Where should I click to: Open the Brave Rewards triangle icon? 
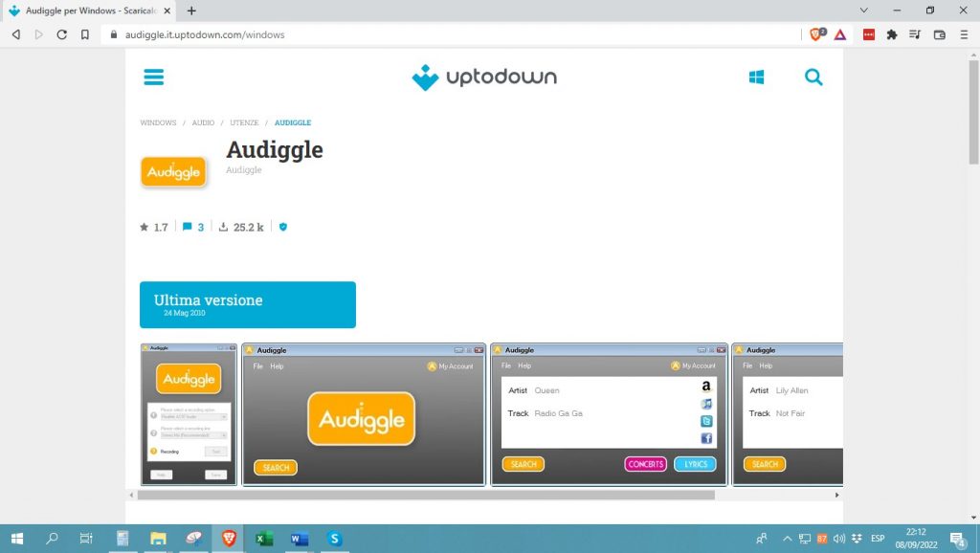tap(839, 33)
